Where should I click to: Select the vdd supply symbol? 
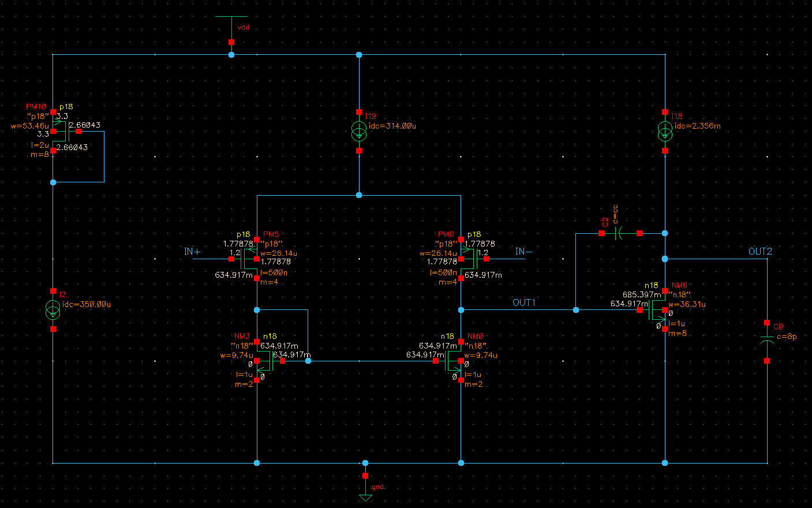pos(231,29)
